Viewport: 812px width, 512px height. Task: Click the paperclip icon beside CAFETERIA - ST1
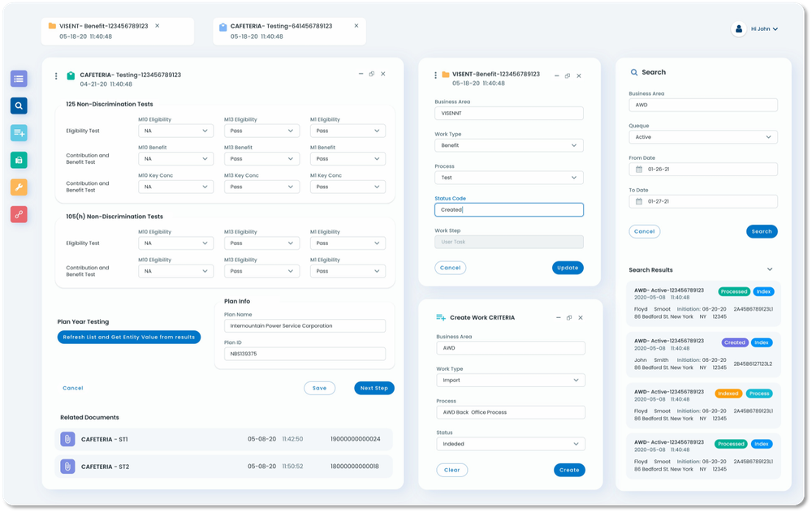(x=67, y=439)
